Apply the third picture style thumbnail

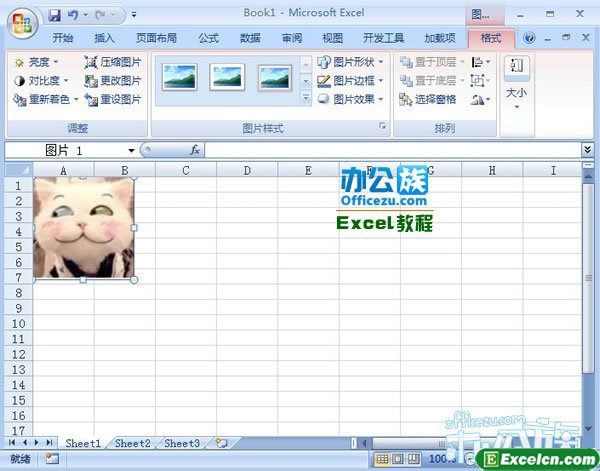click(275, 78)
